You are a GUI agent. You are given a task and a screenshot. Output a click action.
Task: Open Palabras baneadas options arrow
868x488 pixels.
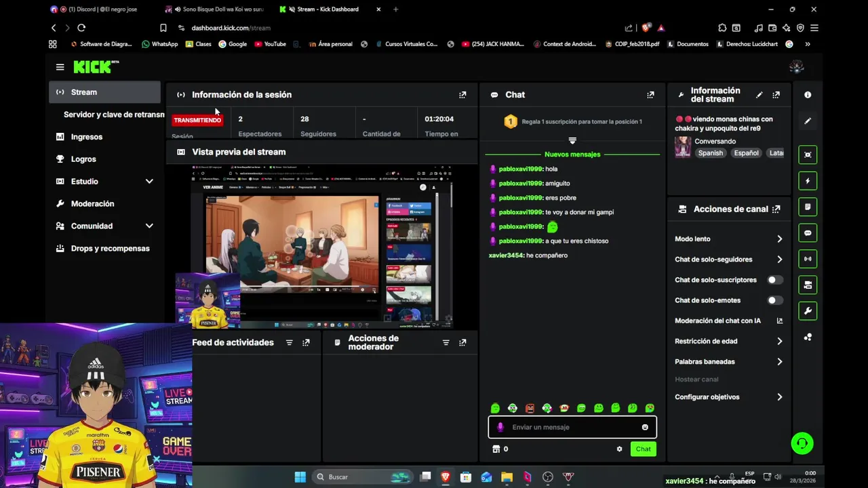(x=779, y=362)
